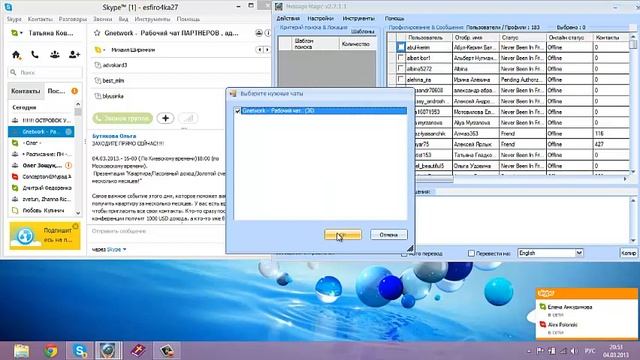The height and width of the screenshot is (360, 640).
Task: Click the create group icon in Skype
Action: 55,54
